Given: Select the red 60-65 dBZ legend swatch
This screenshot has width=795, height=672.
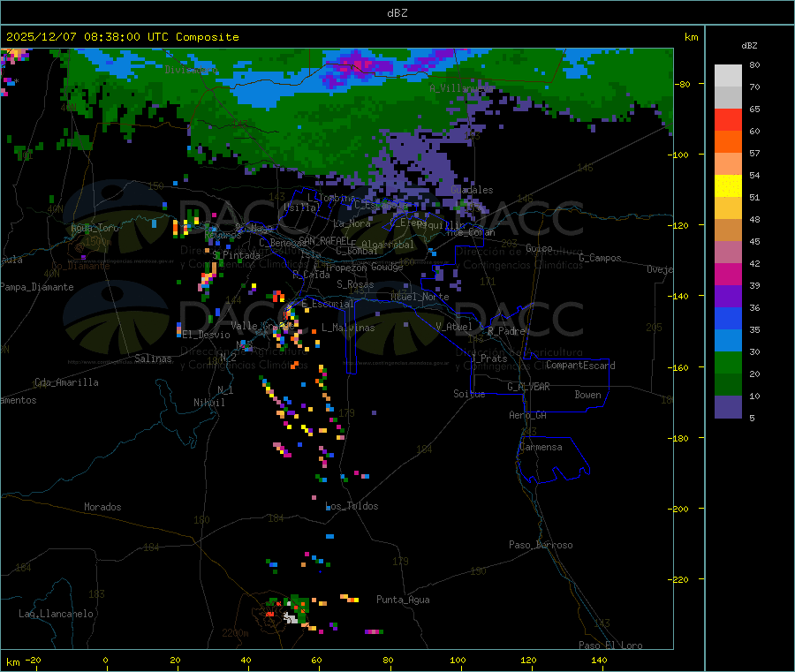Looking at the screenshot, I should tap(728, 120).
